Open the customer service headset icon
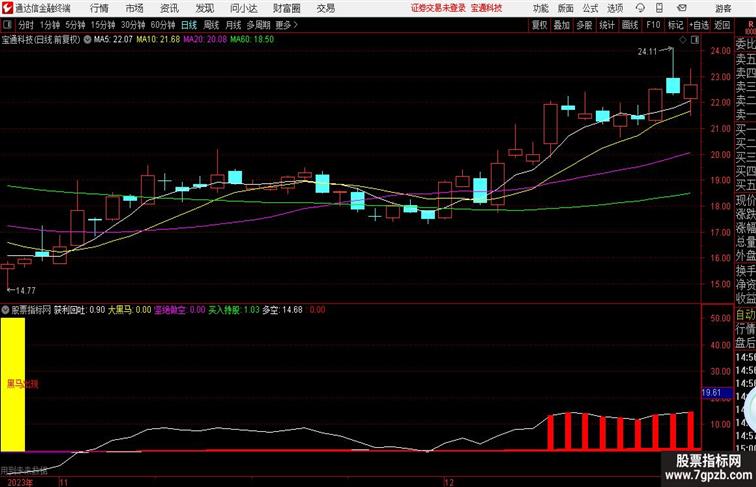 pyautogui.click(x=640, y=8)
